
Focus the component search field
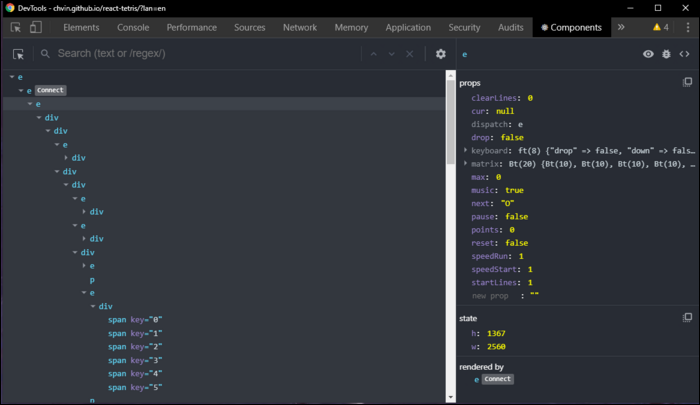[208, 54]
